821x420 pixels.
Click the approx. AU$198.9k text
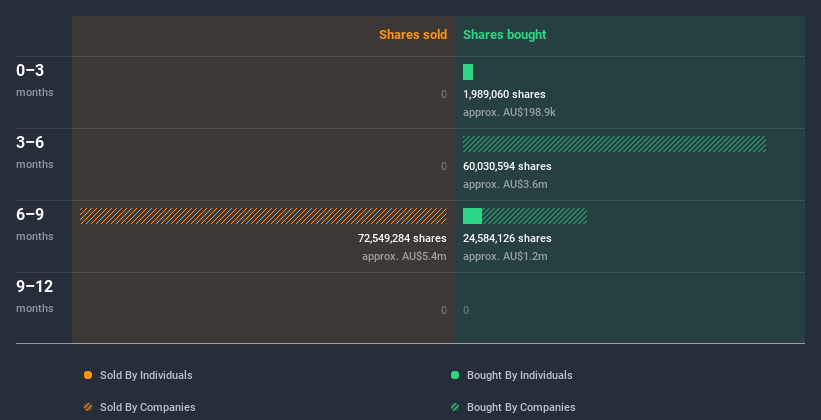point(509,113)
